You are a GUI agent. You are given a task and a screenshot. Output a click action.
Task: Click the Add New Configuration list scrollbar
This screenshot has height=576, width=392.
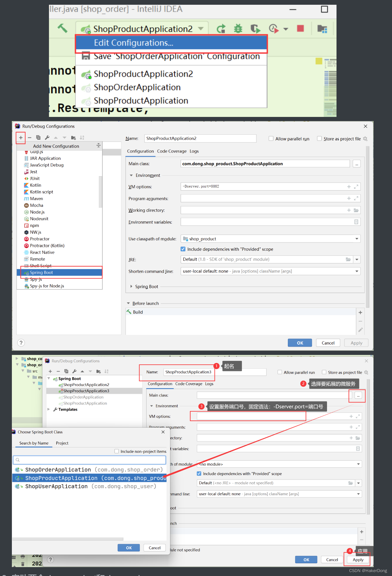click(100, 192)
